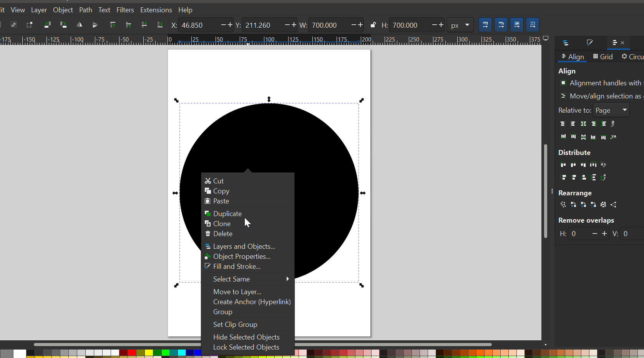Align top edges of objects

click(x=573, y=137)
